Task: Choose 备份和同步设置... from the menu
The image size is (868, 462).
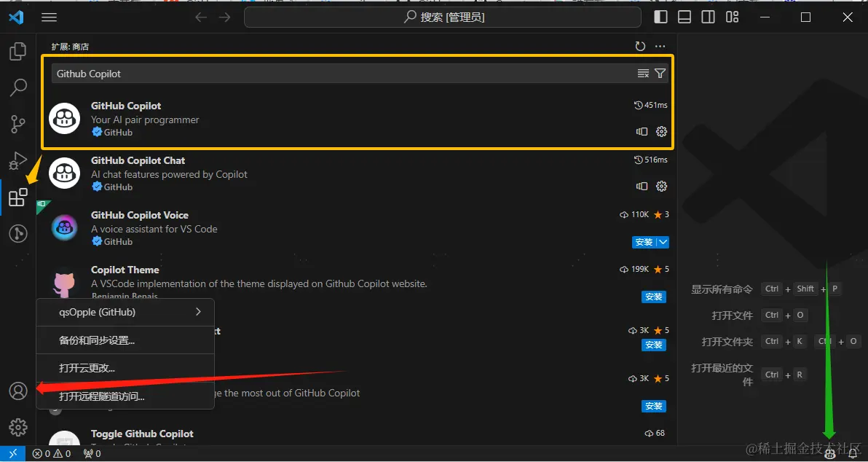Action: coord(125,340)
